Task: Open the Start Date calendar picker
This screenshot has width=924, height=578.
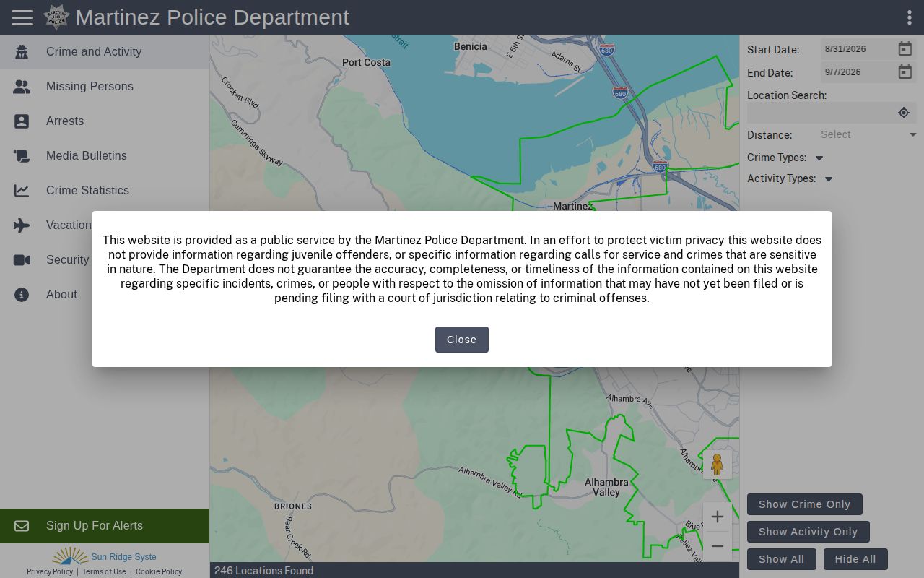Action: pos(905,49)
